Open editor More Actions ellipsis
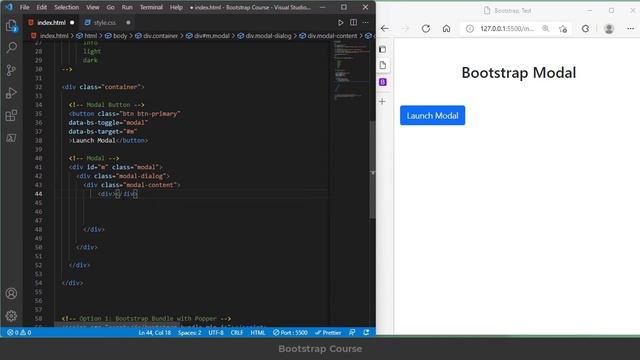640x360 pixels. [366, 22]
